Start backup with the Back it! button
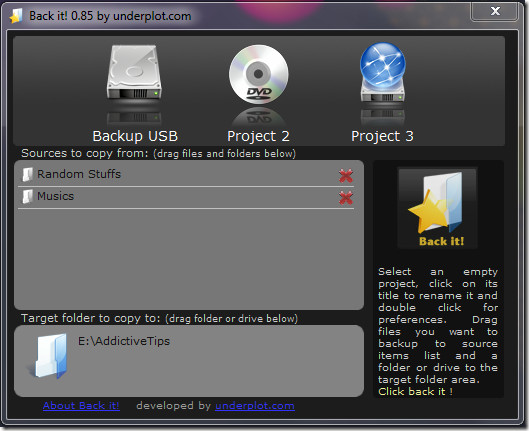Image resolution: width=529 pixels, height=431 pixels. [x=437, y=208]
